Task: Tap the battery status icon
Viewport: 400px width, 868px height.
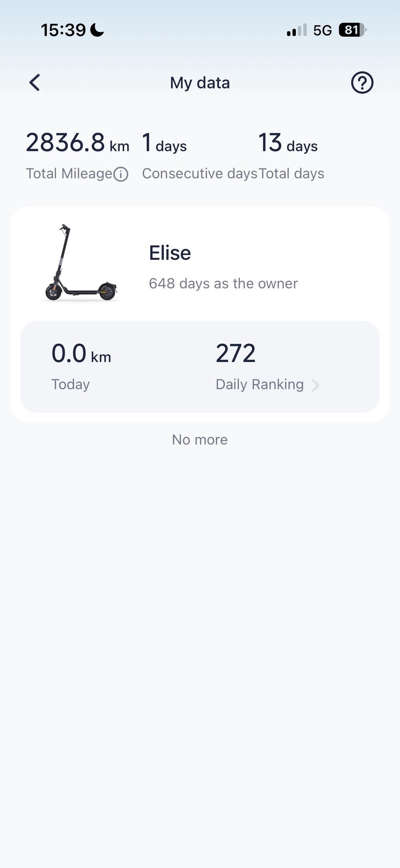Action: coord(352,30)
